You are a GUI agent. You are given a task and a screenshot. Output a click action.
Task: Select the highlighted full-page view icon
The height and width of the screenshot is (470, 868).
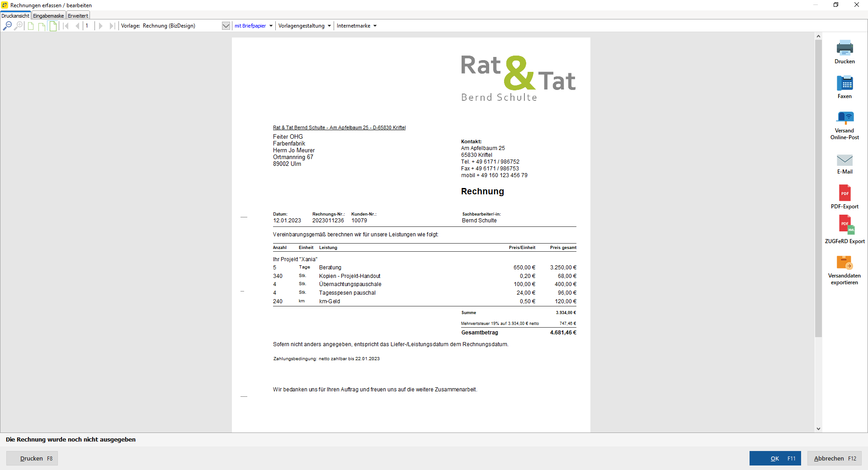53,26
